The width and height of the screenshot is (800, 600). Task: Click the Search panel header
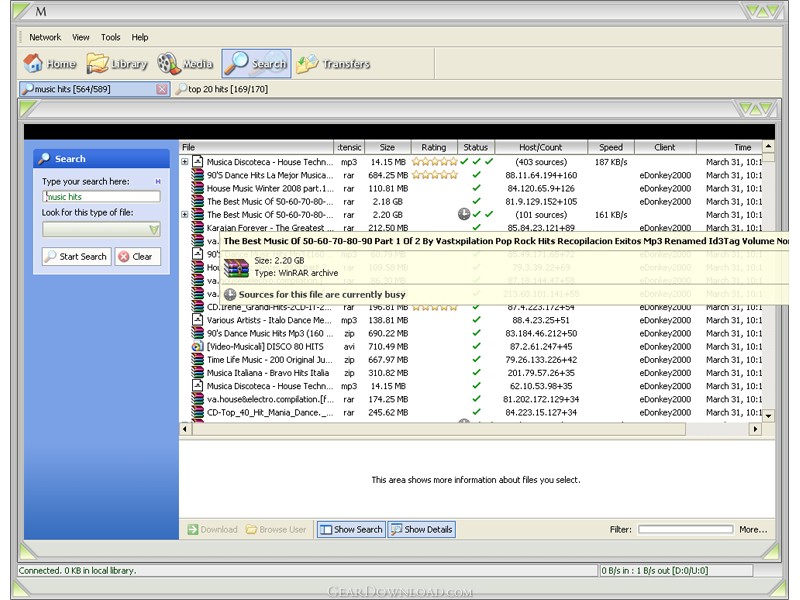102,159
